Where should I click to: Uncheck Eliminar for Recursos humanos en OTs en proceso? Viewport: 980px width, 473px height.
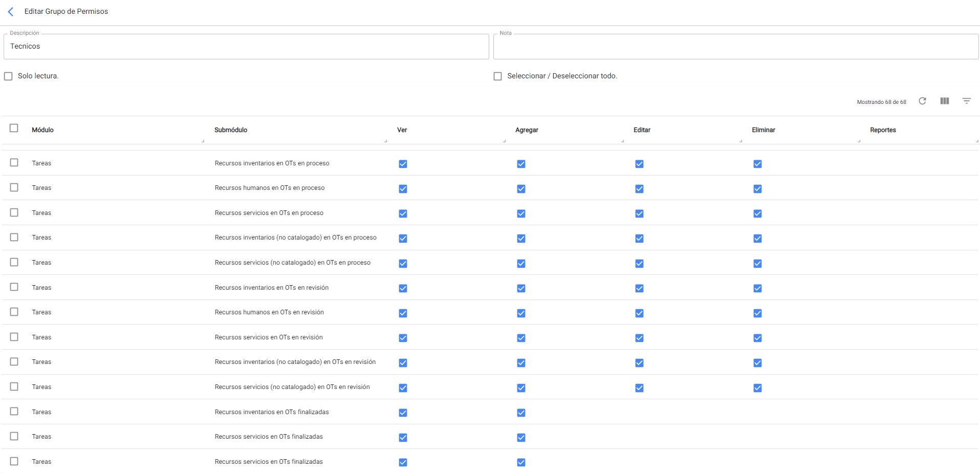click(x=757, y=189)
